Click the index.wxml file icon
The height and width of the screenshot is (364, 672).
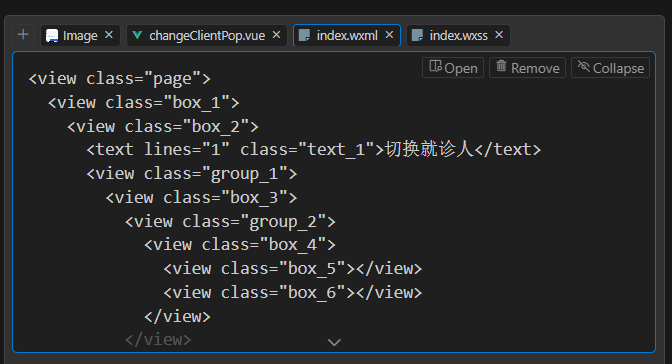(304, 35)
